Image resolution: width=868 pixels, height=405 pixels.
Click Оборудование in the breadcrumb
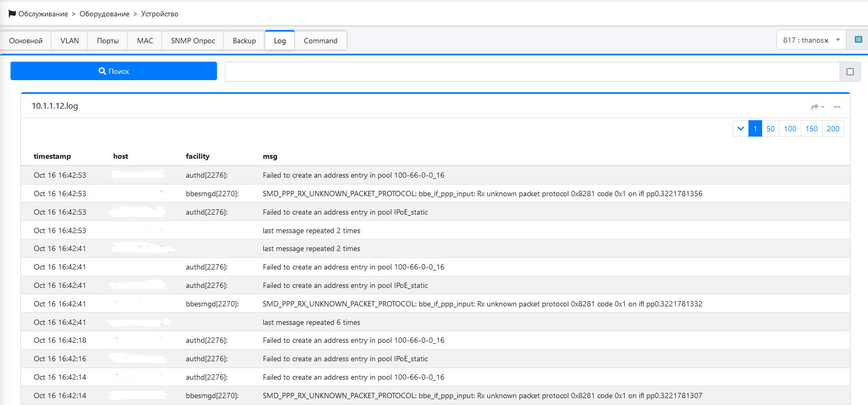click(104, 14)
